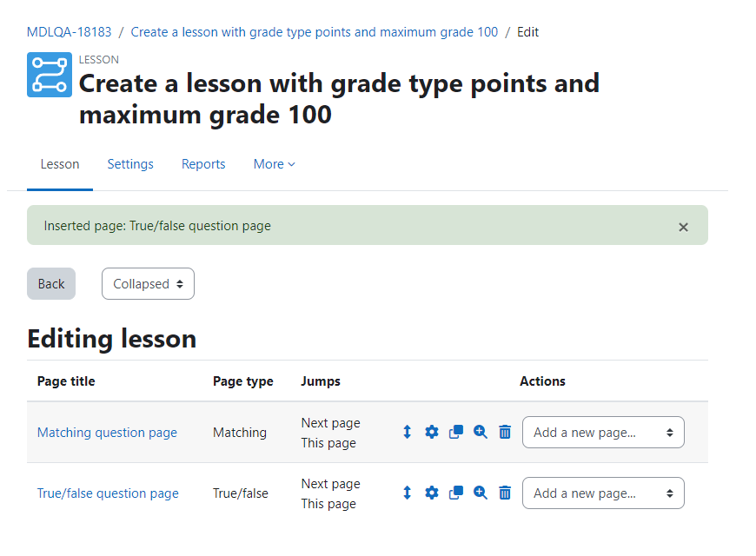Switch to the Reports tab
756x556 pixels.
pyautogui.click(x=203, y=164)
